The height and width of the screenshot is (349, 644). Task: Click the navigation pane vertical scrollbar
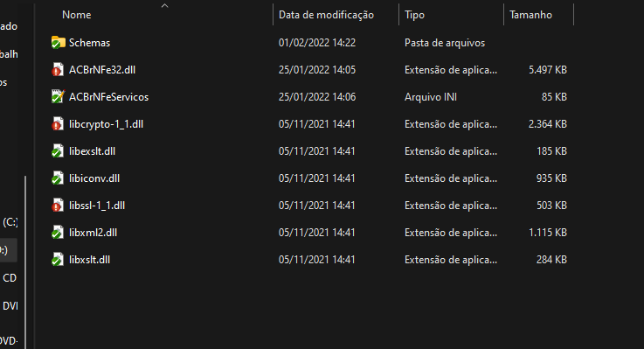25,262
